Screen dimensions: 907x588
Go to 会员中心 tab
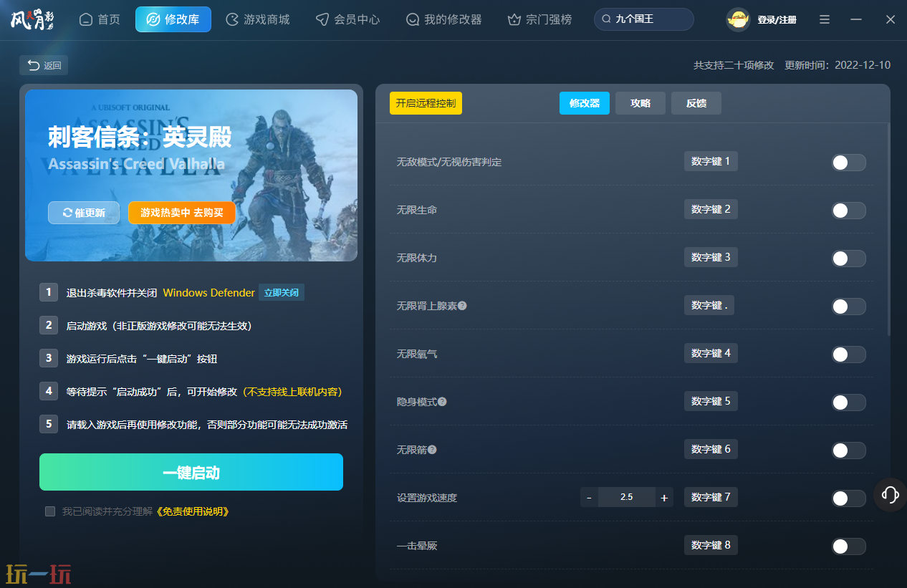[x=348, y=19]
